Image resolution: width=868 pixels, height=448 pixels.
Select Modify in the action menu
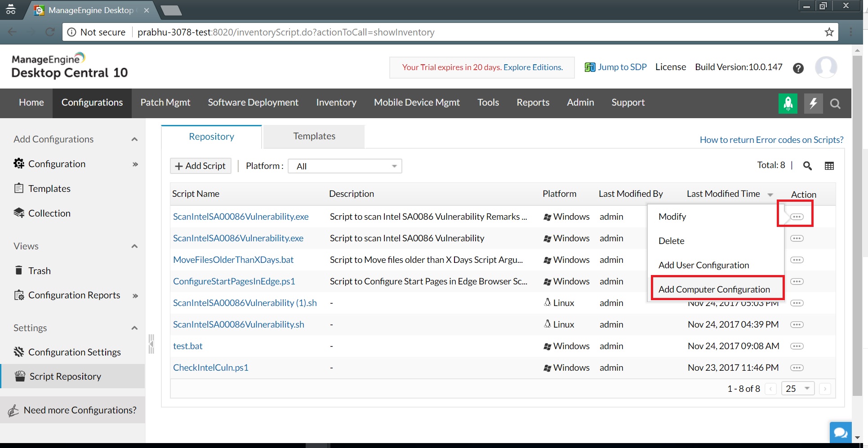tap(672, 217)
